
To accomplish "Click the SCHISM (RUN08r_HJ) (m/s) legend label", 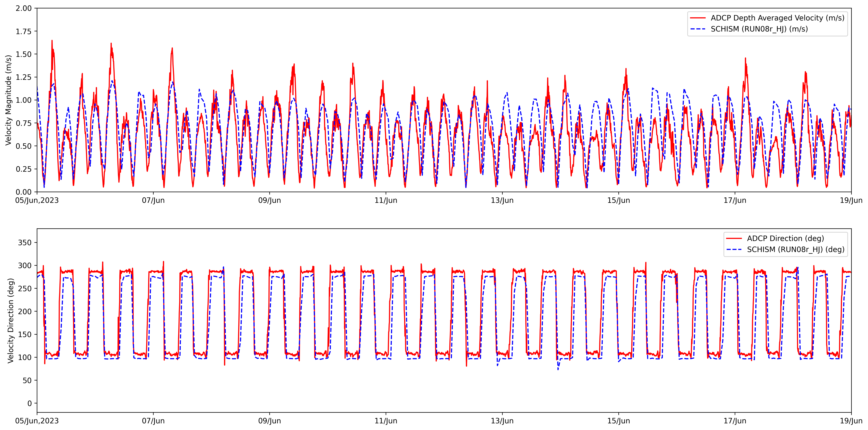I will click(759, 29).
